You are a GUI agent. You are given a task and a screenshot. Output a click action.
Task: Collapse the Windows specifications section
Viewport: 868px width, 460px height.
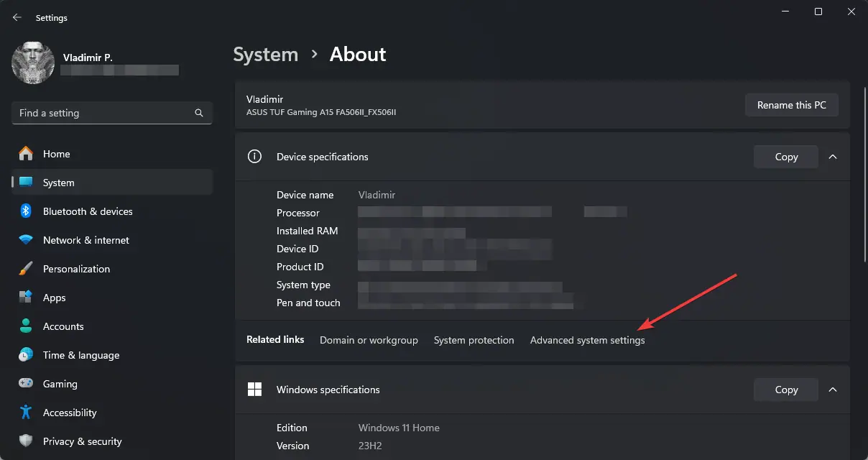[x=833, y=390]
